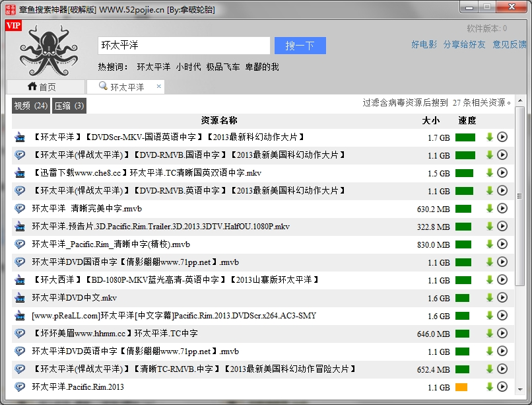Play 环太平洋 清晰完美中字.rmvb

tap(502, 208)
